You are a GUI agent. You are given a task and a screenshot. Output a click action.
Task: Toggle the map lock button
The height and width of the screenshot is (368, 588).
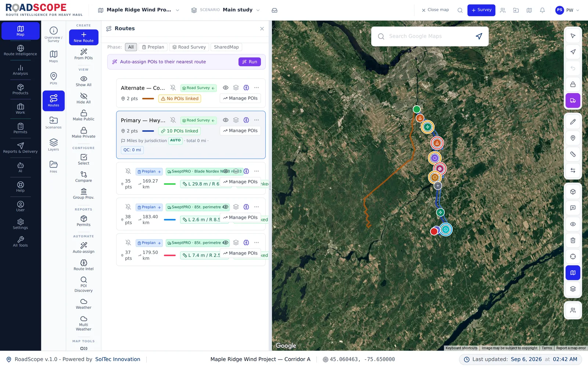click(573, 84)
